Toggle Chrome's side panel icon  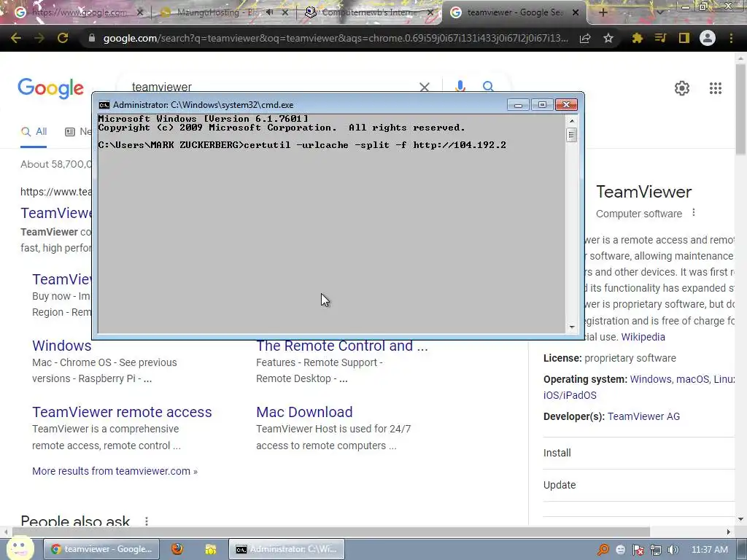pyautogui.click(x=684, y=38)
